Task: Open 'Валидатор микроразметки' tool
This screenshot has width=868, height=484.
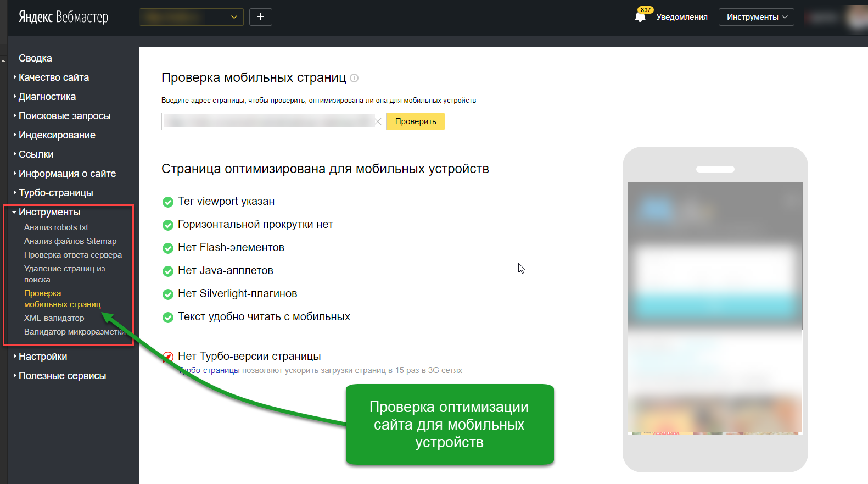Action: coord(75,332)
